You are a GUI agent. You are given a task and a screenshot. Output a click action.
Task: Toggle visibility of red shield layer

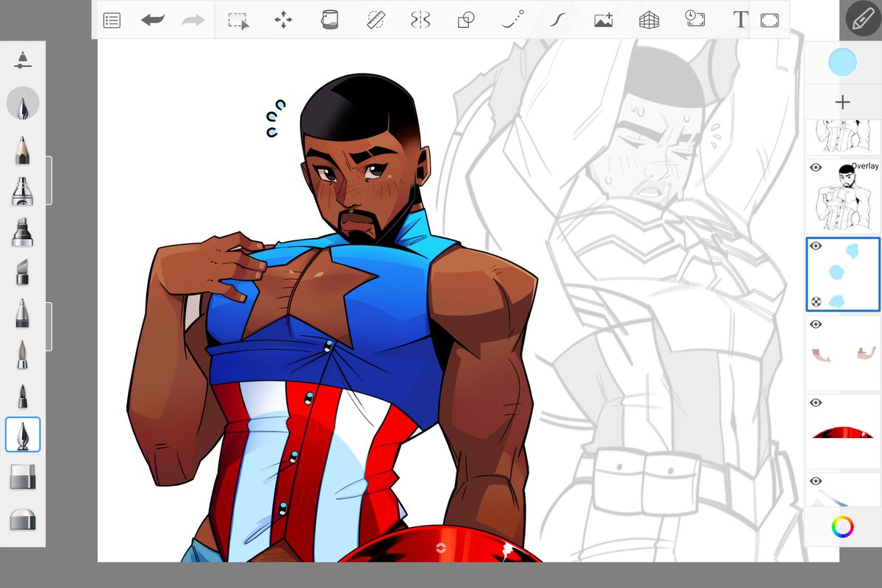coord(816,403)
